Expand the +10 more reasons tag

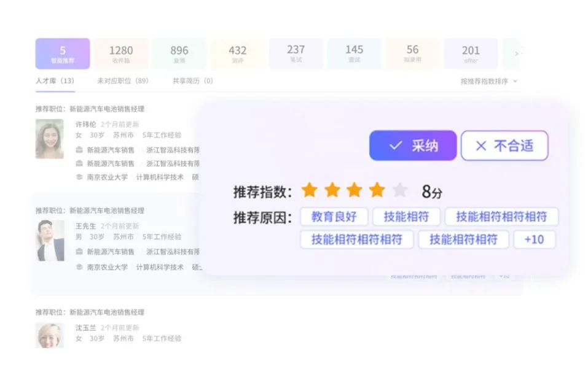coord(534,239)
